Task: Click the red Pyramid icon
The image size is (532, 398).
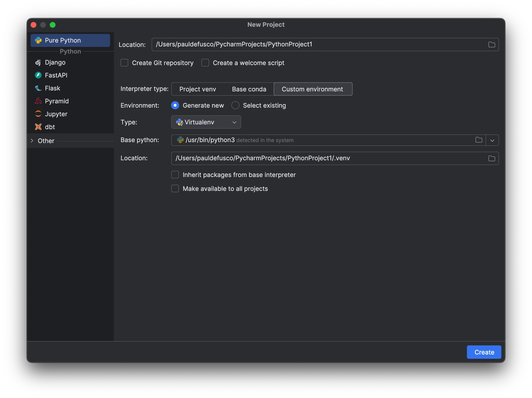Action: pos(38,101)
